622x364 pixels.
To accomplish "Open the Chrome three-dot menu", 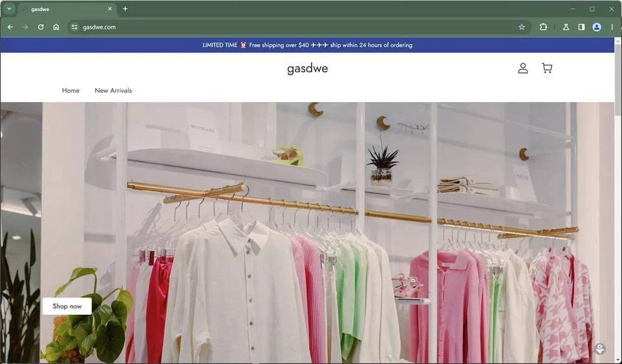I will (612, 27).
